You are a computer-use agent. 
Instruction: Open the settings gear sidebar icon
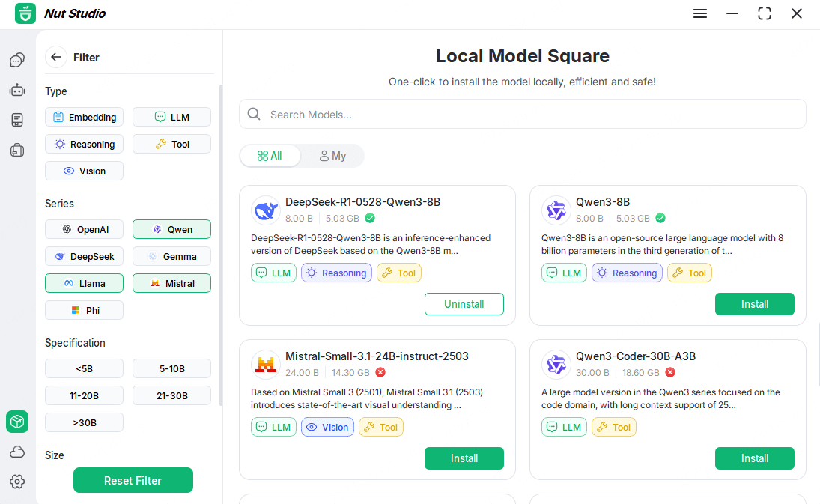coord(17,482)
